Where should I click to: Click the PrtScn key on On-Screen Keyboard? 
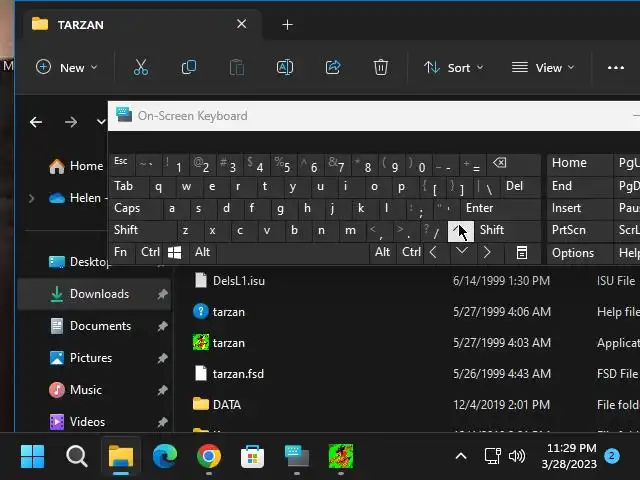[580, 231]
